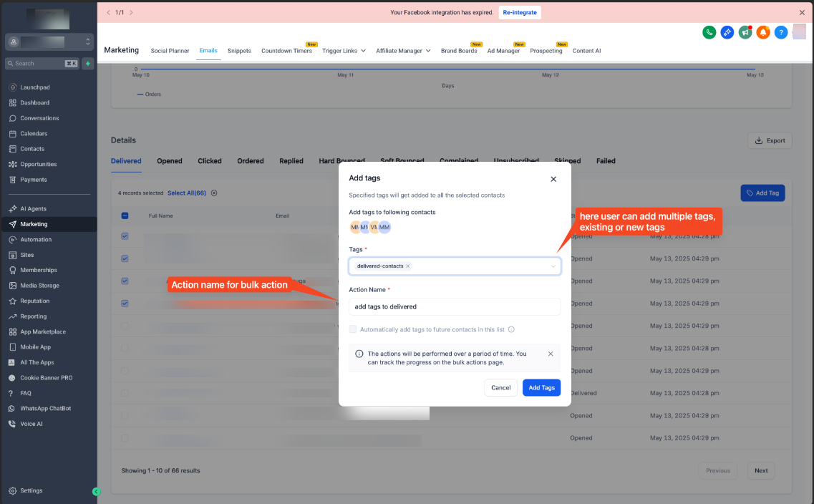Open the Tags dropdown arrow
Viewport: 814px width, 504px height.
coord(553,266)
